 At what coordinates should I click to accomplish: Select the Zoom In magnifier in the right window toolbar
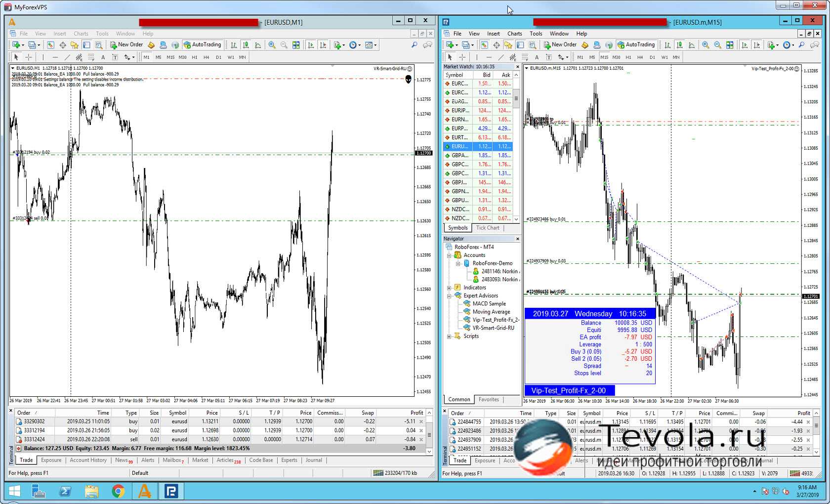[705, 45]
